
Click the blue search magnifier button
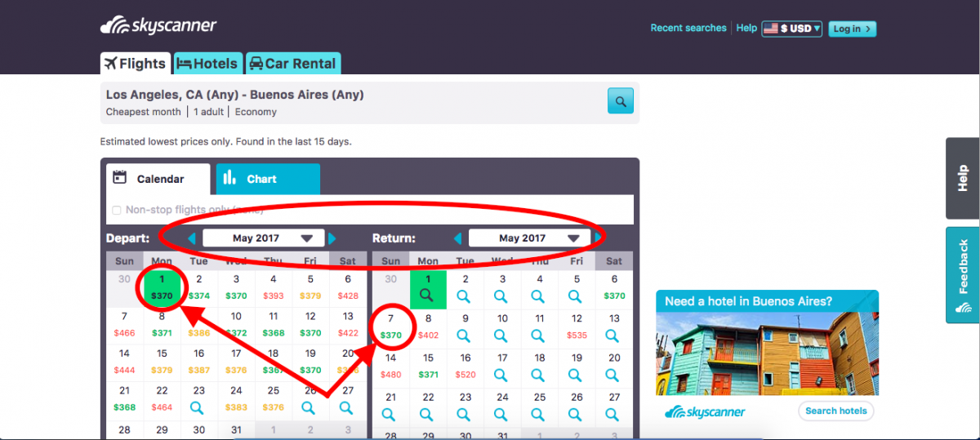click(x=621, y=101)
